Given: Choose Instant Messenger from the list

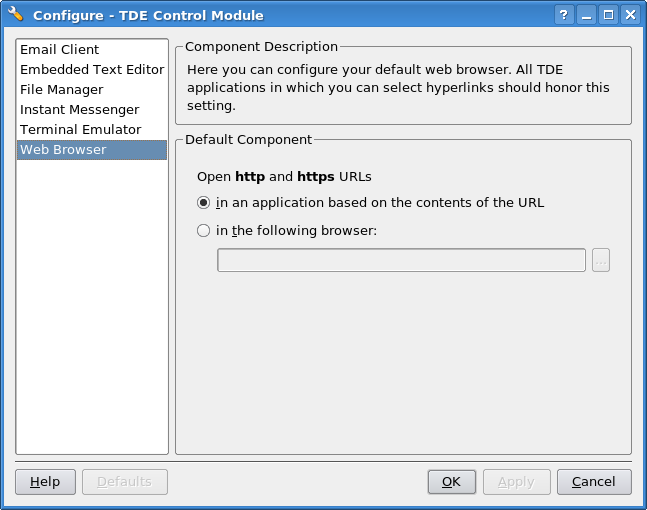Looking at the screenshot, I should coord(92,110).
